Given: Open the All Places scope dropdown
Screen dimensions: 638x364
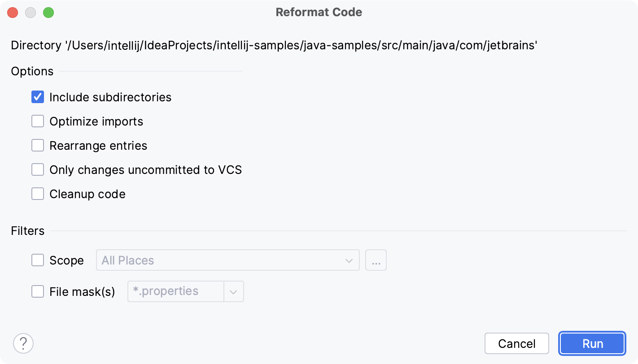Looking at the screenshot, I should [349, 260].
